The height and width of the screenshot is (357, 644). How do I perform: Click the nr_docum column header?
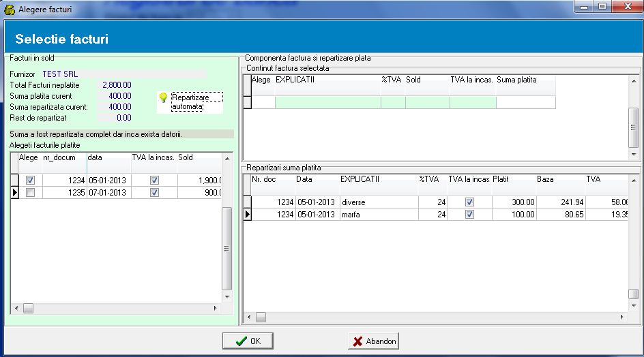click(x=63, y=158)
